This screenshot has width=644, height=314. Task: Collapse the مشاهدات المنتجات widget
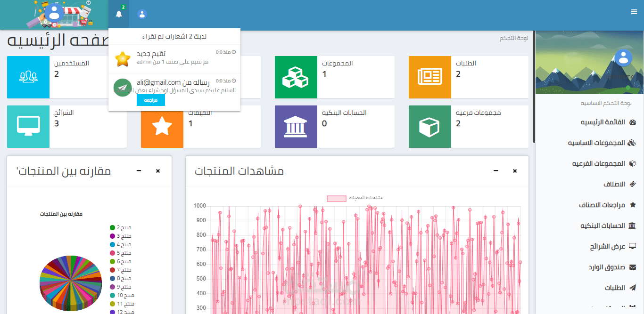(495, 171)
